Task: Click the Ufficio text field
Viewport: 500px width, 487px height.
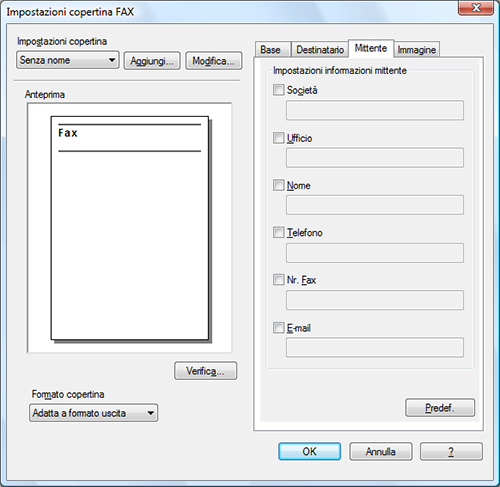Action: pos(375,158)
